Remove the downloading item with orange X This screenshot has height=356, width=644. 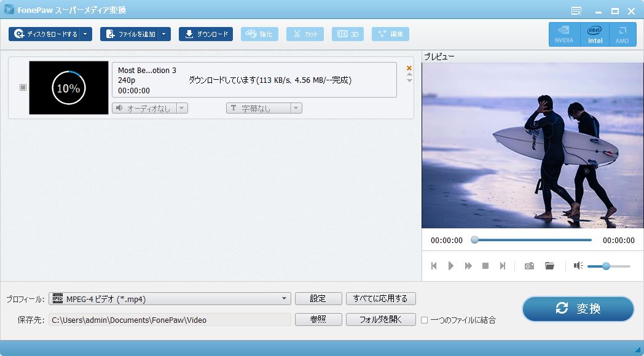[x=409, y=68]
